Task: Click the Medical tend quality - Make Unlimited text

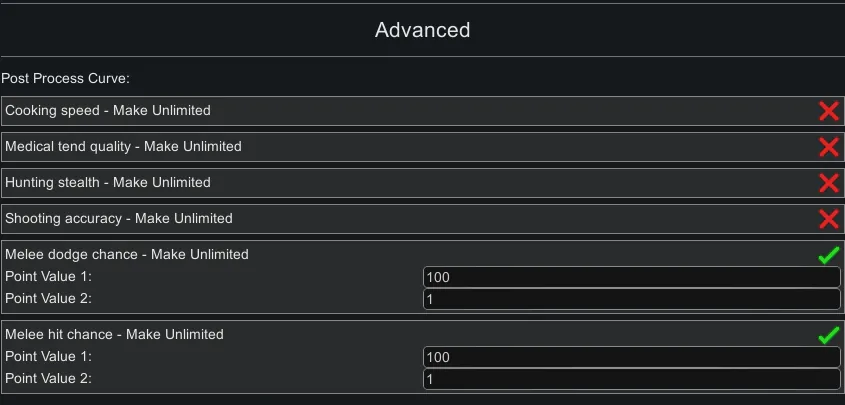Action: (124, 146)
